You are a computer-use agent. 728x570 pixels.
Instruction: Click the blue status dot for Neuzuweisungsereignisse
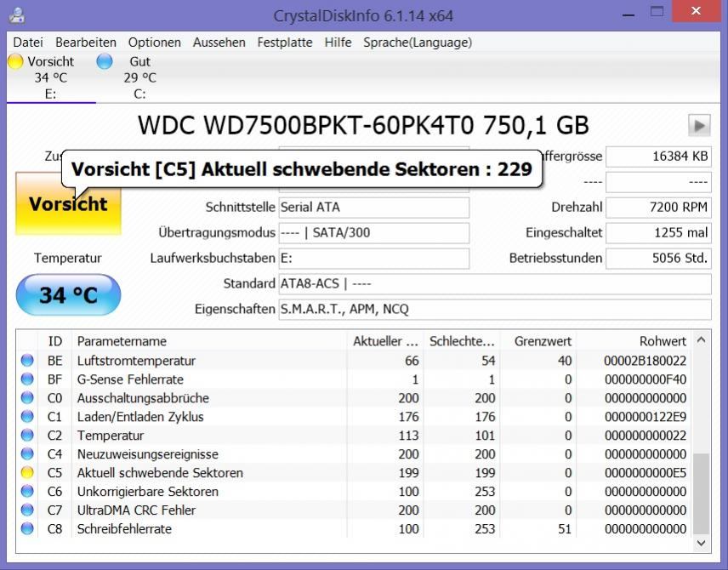point(27,453)
